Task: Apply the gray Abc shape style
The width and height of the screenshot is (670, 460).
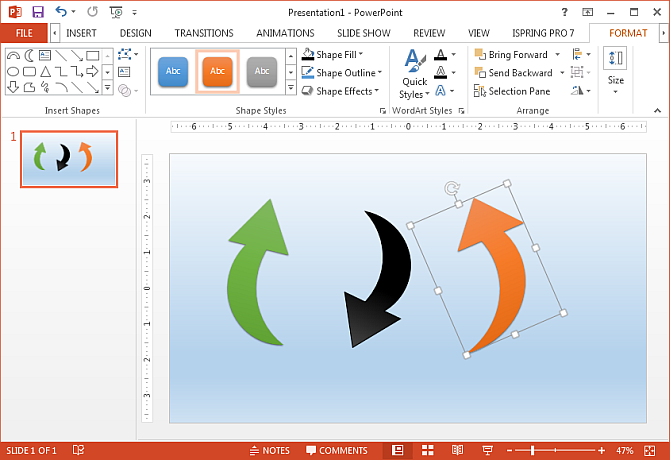Action: (x=262, y=71)
